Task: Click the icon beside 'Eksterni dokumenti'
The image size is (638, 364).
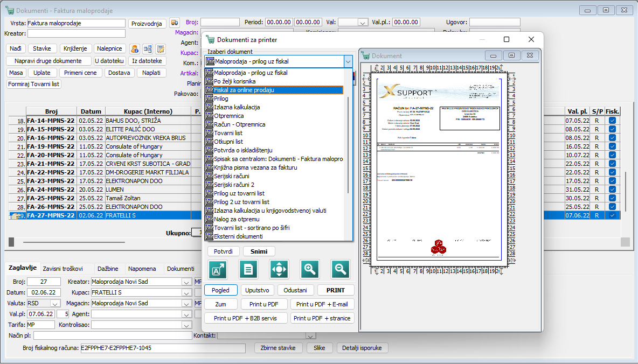Action: point(210,236)
